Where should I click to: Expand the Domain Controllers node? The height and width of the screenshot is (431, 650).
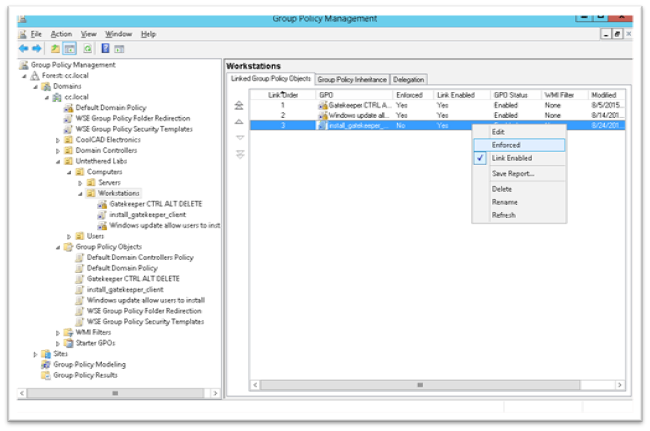pos(58,150)
